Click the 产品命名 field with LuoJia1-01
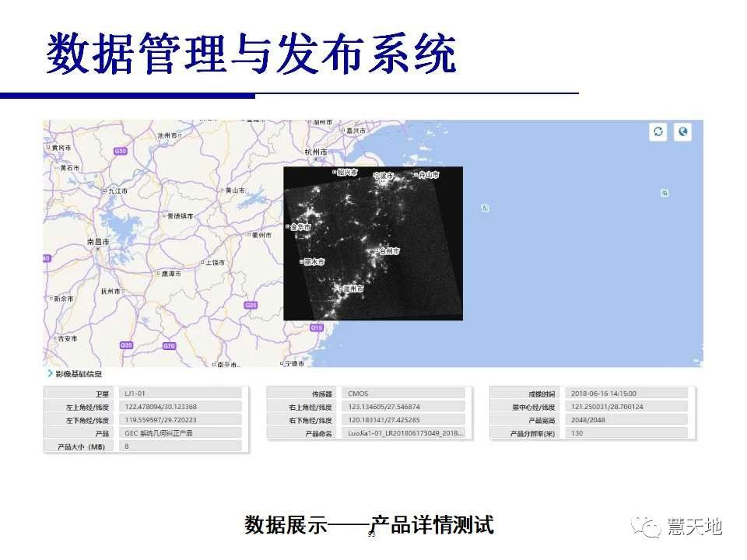The width and height of the screenshot is (747, 560). click(x=405, y=433)
